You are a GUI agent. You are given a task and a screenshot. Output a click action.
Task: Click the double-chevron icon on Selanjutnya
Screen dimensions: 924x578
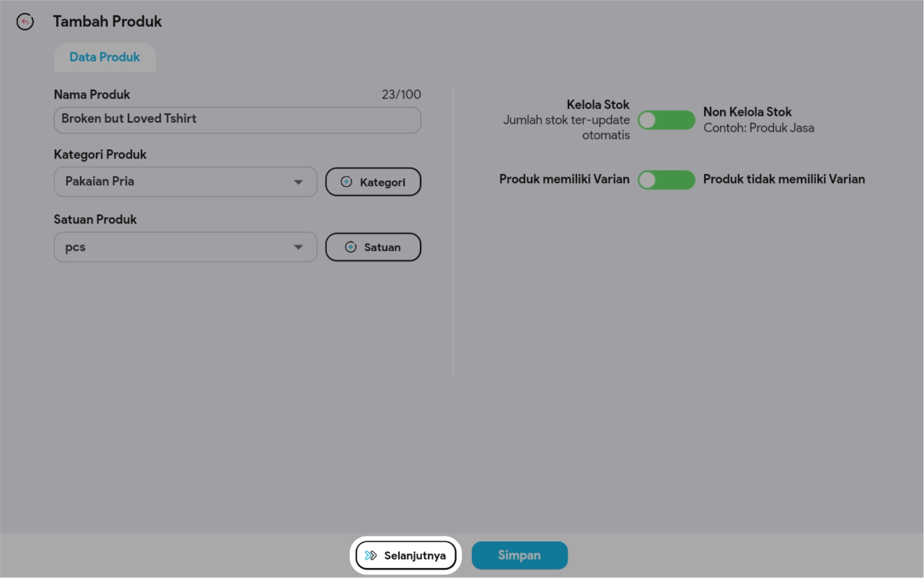[371, 556]
